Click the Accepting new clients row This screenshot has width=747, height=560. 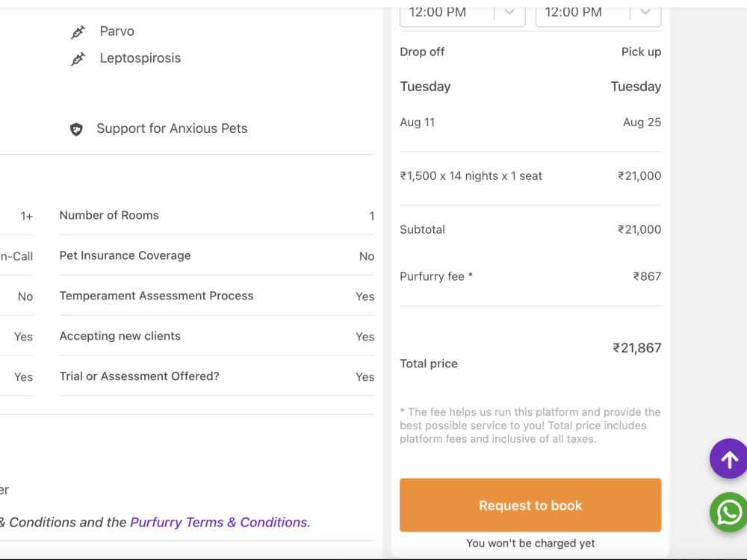coord(217,336)
